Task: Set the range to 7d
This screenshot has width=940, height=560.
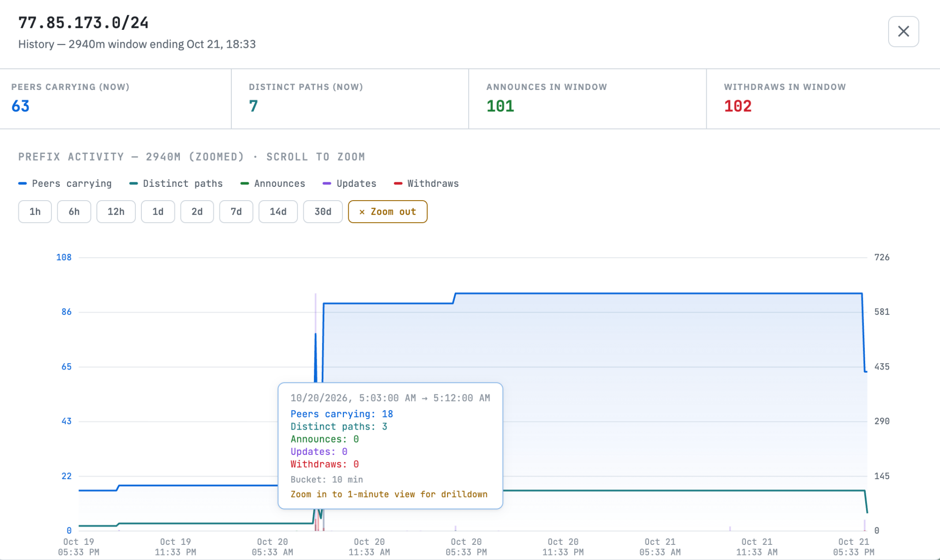Action: 236,212
